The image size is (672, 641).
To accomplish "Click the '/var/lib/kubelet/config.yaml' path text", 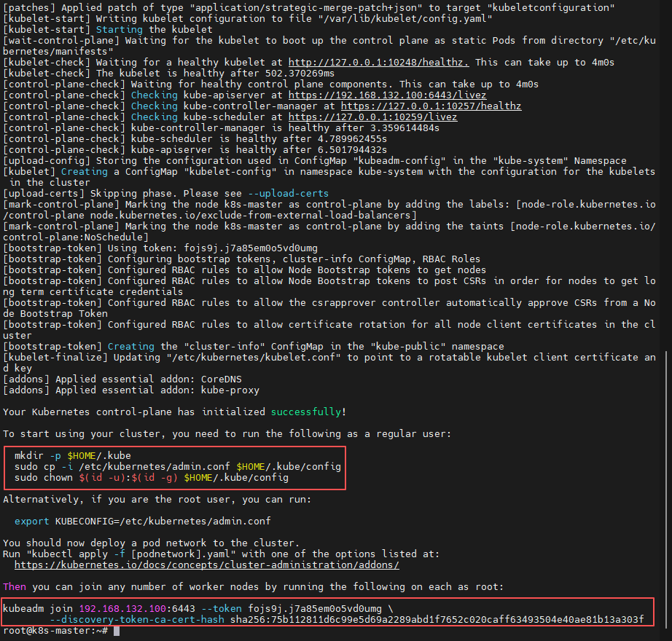I will pyautogui.click(x=405, y=19).
